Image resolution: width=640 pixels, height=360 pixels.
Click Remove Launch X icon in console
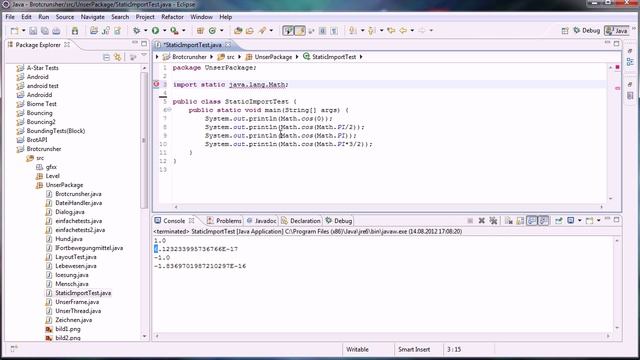pyautogui.click(x=482, y=221)
